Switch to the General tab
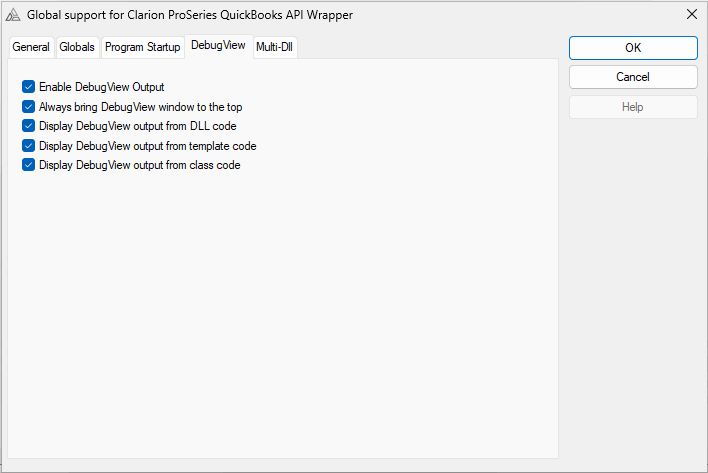The width and height of the screenshot is (708, 473). (31, 47)
